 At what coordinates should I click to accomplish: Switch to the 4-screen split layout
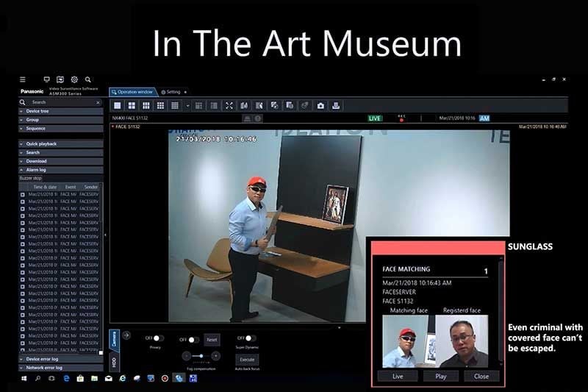[132, 106]
